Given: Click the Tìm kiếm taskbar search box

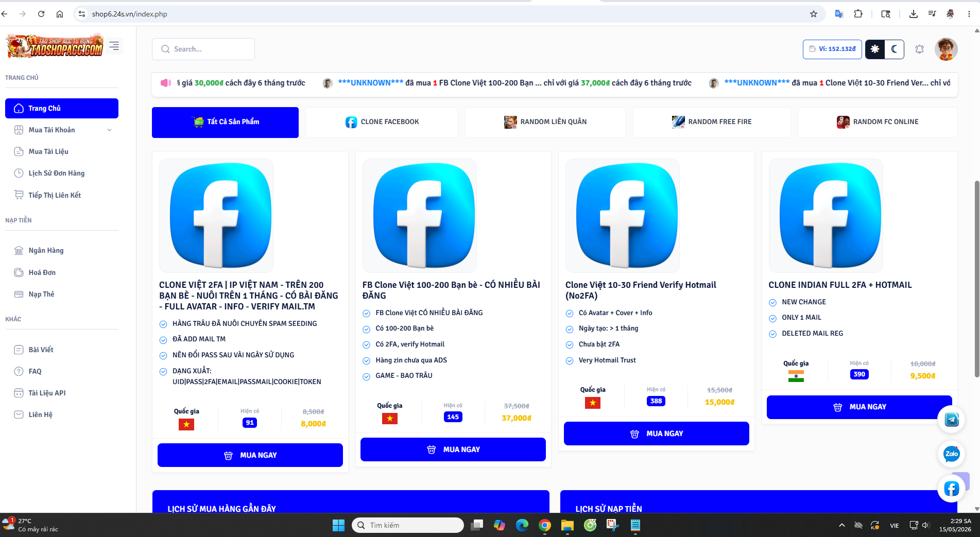Looking at the screenshot, I should coord(408,525).
